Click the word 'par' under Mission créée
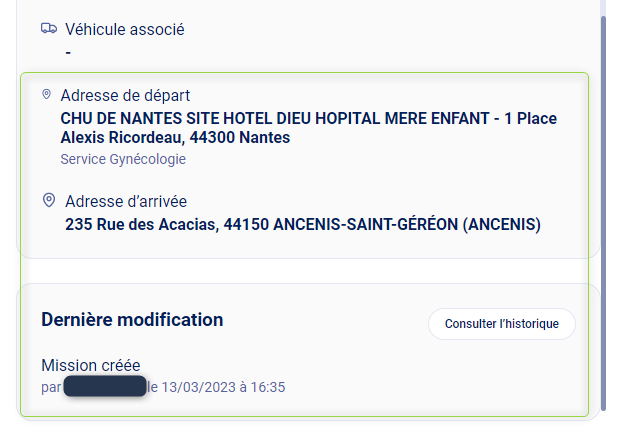Image resolution: width=621 pixels, height=439 pixels. pos(51,386)
